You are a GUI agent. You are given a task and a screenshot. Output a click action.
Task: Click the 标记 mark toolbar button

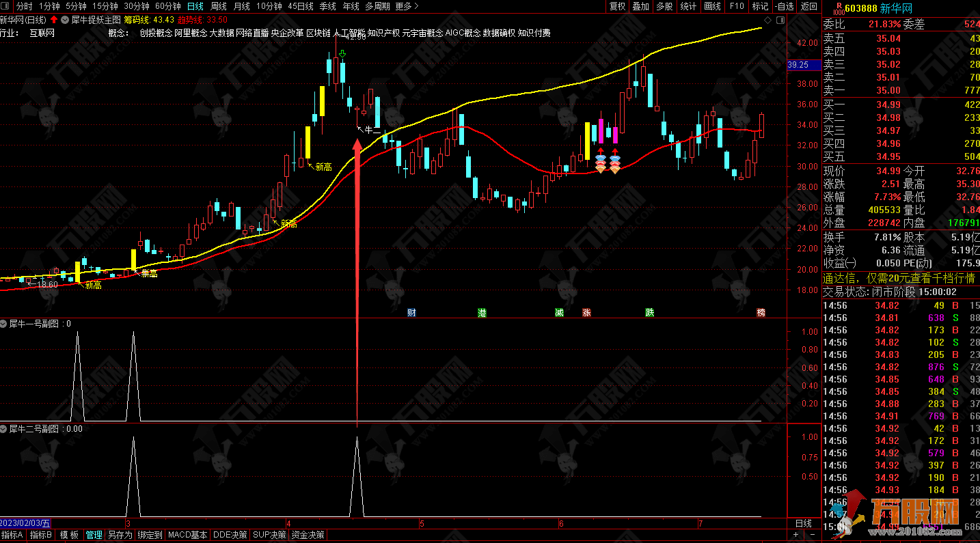click(760, 6)
